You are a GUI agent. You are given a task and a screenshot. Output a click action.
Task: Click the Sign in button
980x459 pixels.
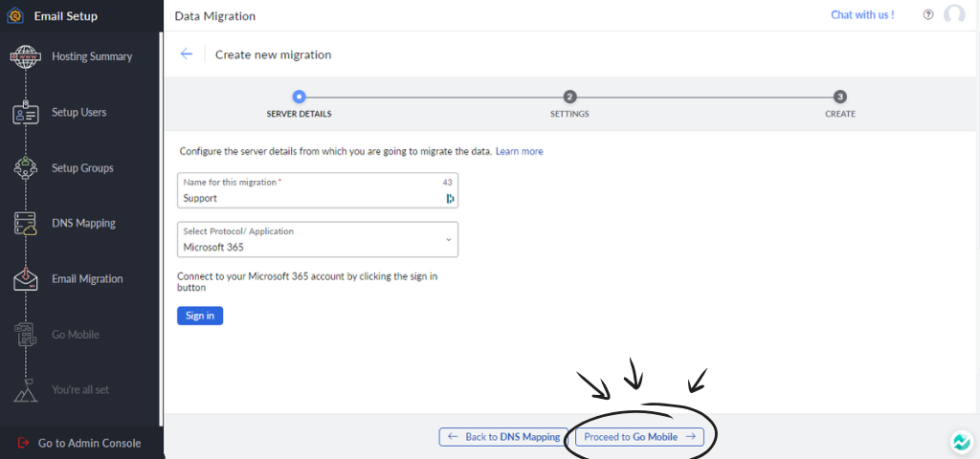200,316
